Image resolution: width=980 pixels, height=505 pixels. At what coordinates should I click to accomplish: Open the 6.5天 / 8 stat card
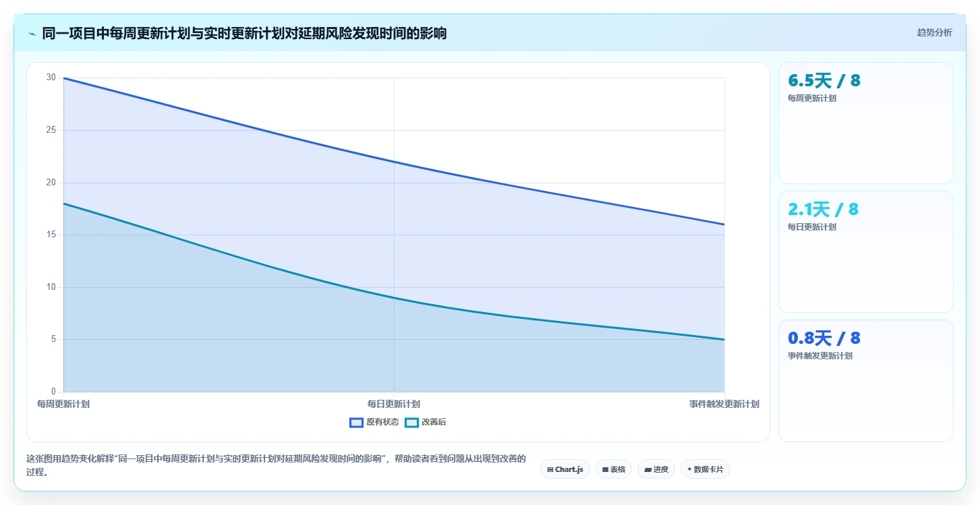[865, 123]
